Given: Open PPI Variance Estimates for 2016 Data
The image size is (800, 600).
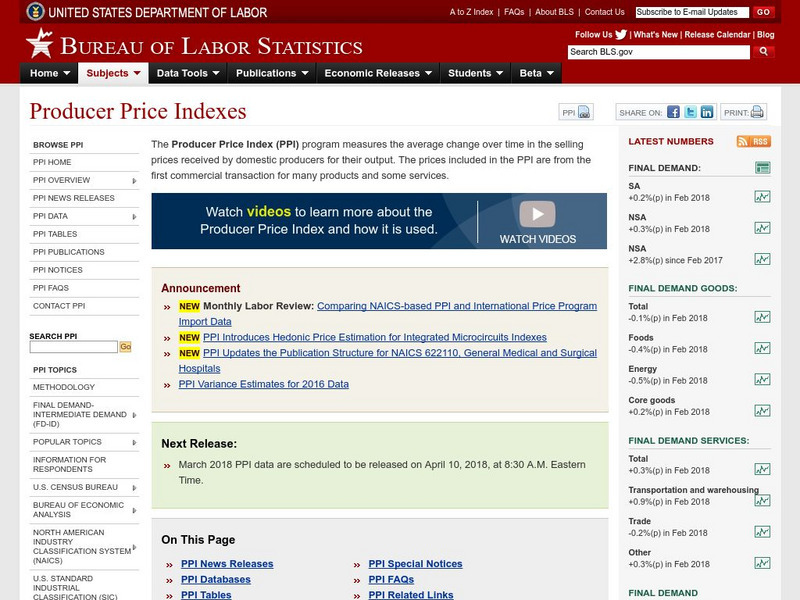Looking at the screenshot, I should coord(263,384).
